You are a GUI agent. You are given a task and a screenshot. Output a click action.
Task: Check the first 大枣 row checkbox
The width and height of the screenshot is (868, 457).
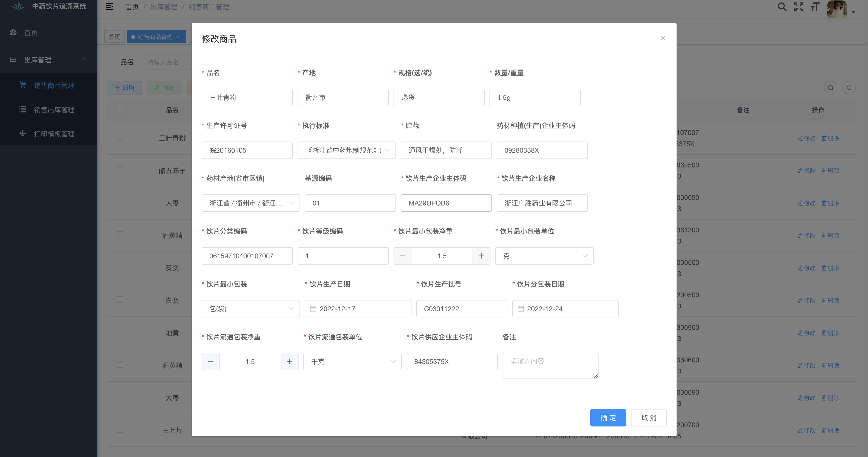[x=120, y=202]
